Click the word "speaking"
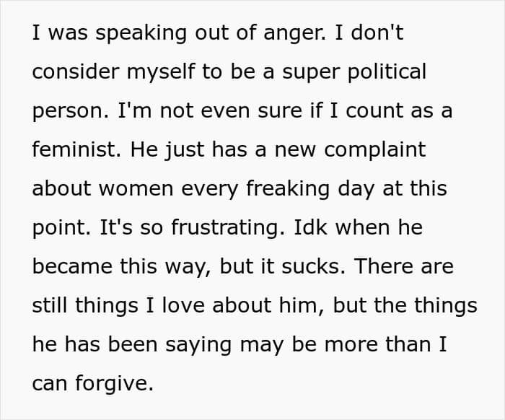The width and height of the screenshot is (505, 420). pos(141,34)
